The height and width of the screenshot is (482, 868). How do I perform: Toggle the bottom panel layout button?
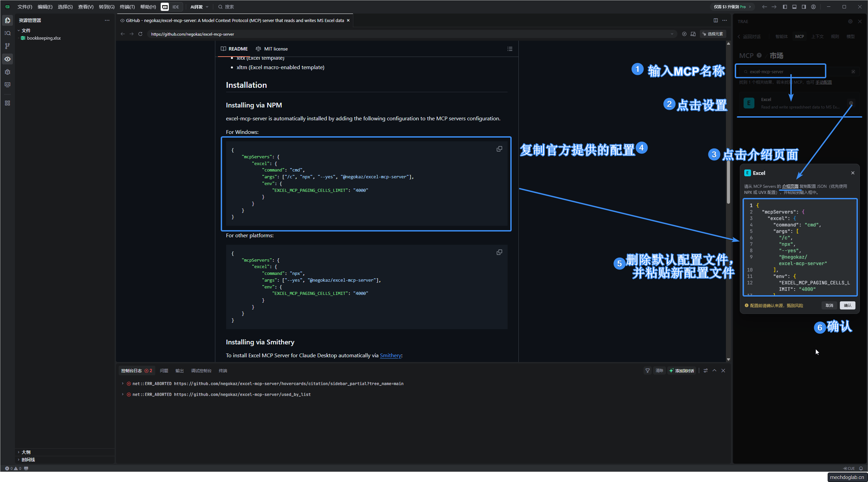point(794,7)
